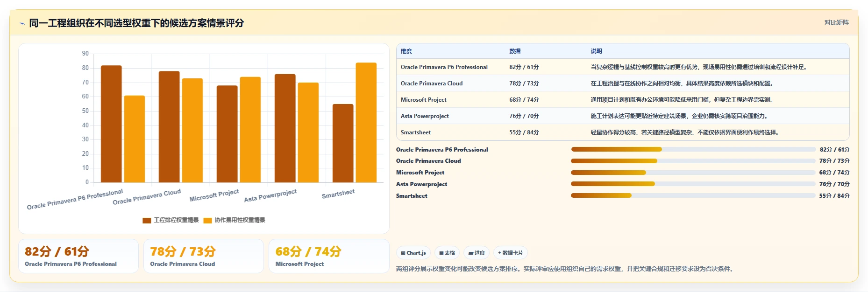The image size is (868, 292).
Task: Click the description starting 在工程治理与在线协作
Action: coord(683,83)
